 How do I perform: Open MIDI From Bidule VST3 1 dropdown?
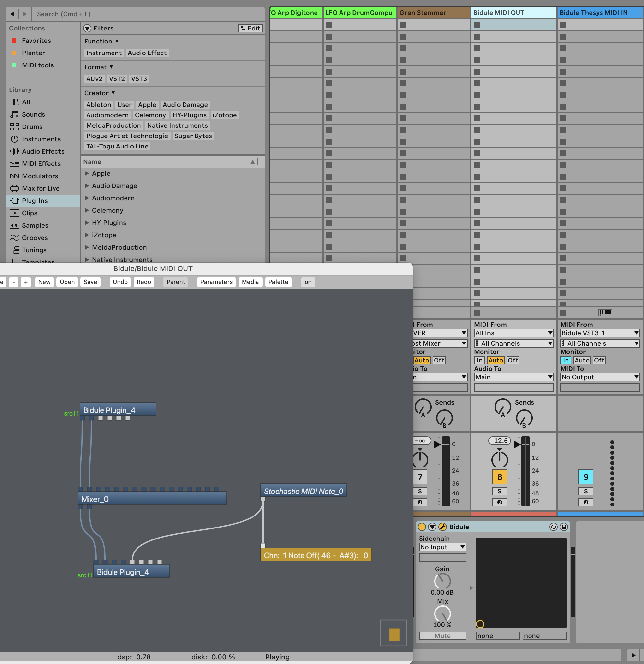point(600,333)
